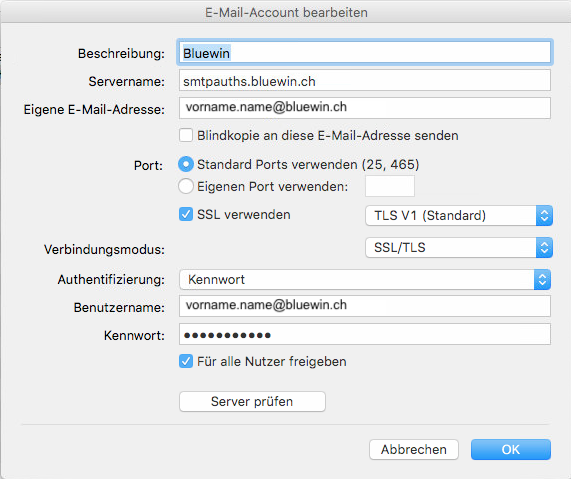Click the Authentifizierung dropdown arrow icon

coord(542,279)
